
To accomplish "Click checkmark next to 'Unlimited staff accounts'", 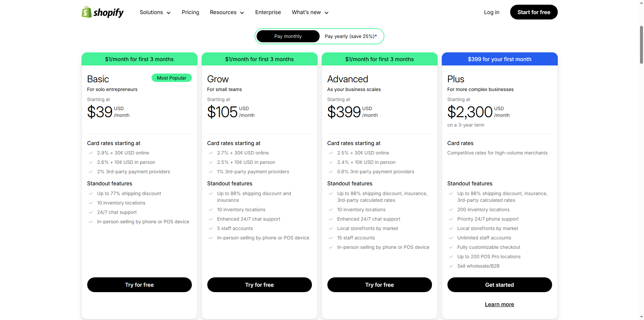I will pos(451,238).
